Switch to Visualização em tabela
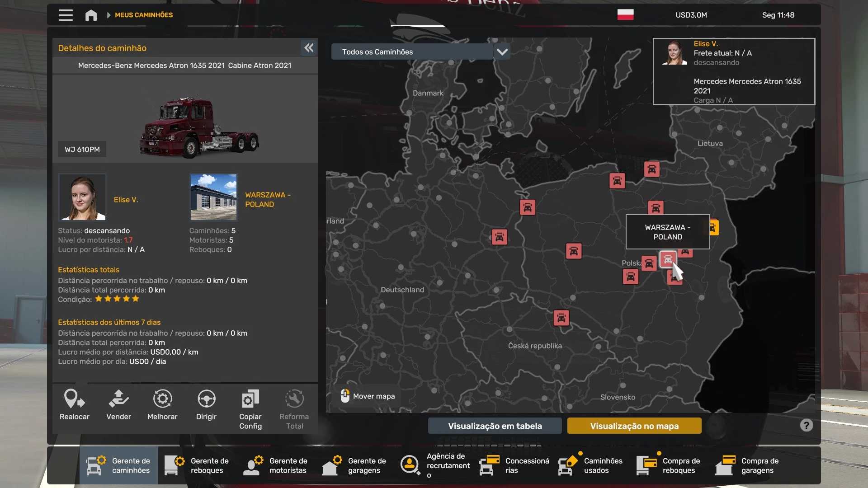868x488 pixels. click(495, 426)
